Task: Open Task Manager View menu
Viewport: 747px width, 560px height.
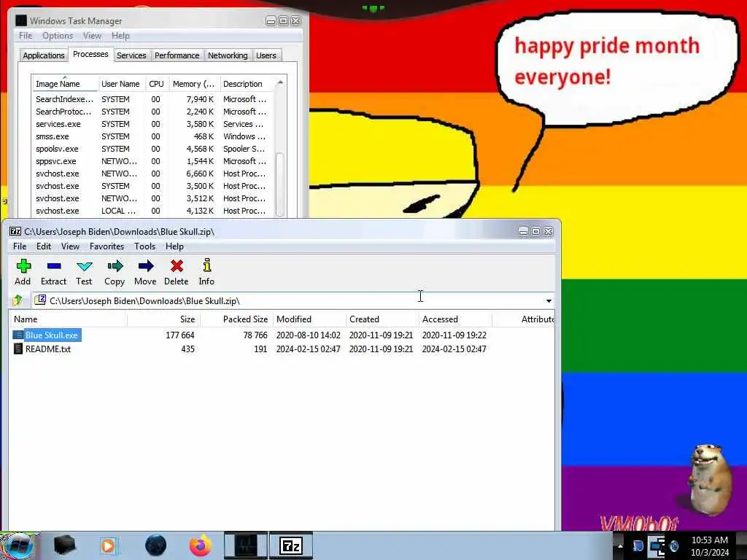Action: pyautogui.click(x=92, y=36)
